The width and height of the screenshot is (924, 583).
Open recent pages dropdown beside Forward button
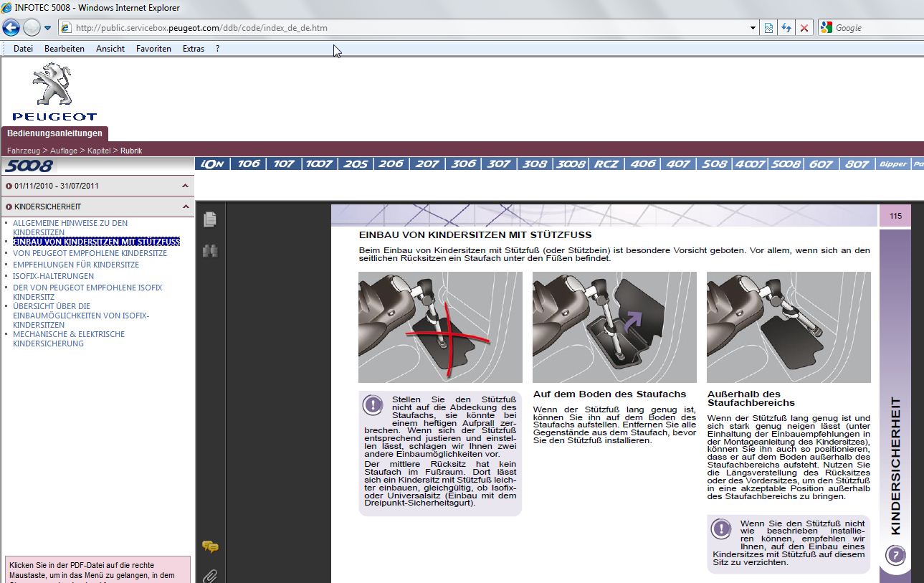47,28
